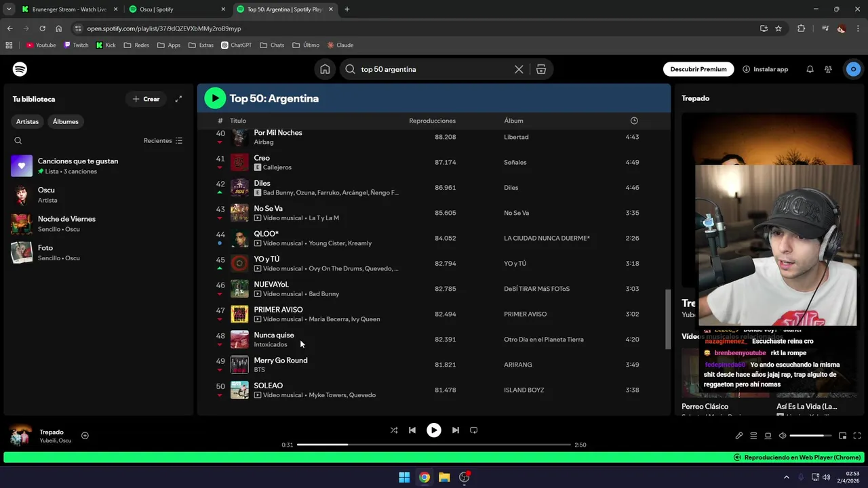Expand the library panel with arrows icon

[178, 99]
